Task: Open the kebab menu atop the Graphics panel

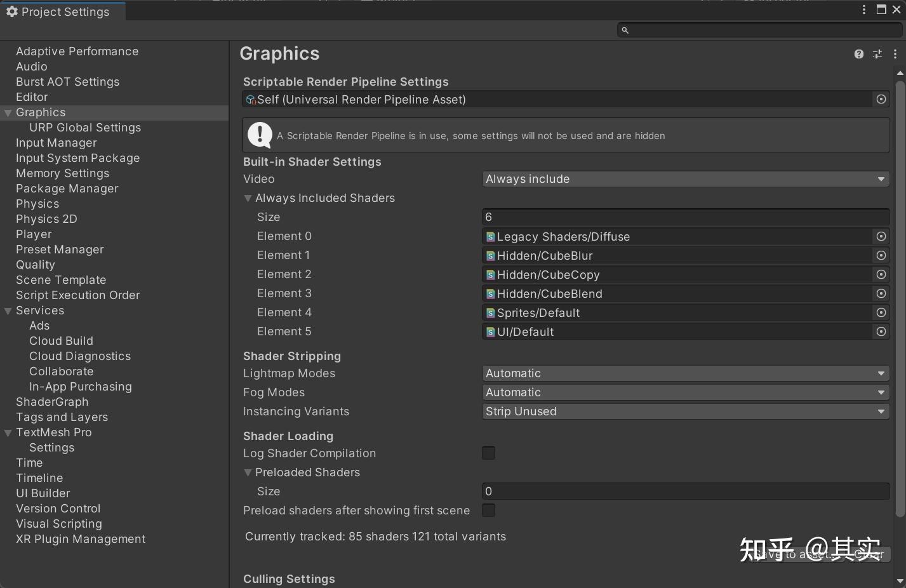Action: coord(895,54)
